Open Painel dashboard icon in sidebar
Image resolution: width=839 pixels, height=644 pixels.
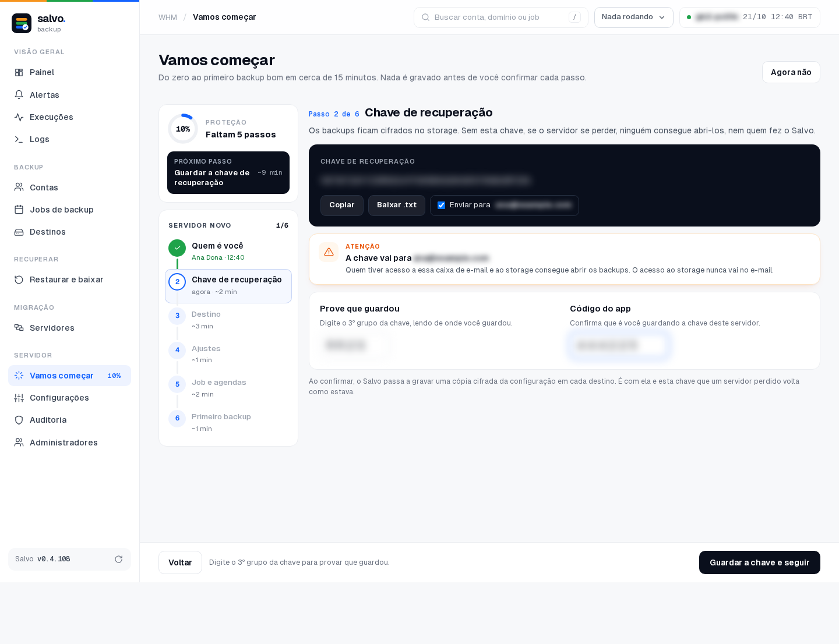(19, 72)
